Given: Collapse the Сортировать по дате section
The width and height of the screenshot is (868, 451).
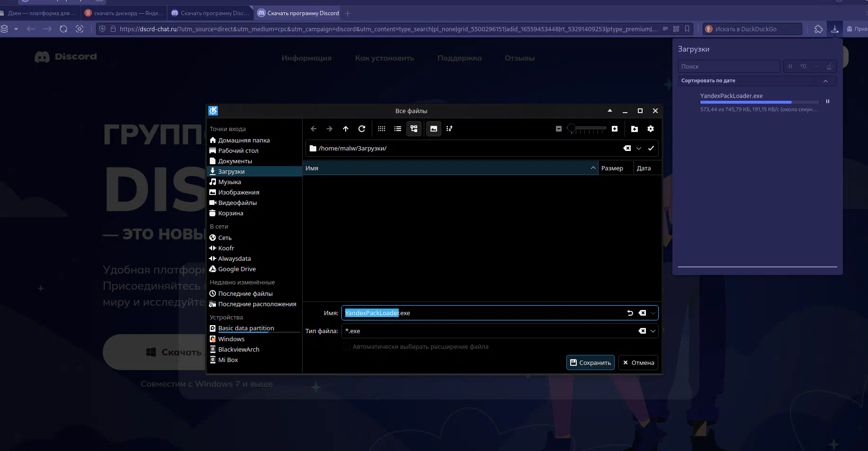Looking at the screenshot, I should 825,80.
